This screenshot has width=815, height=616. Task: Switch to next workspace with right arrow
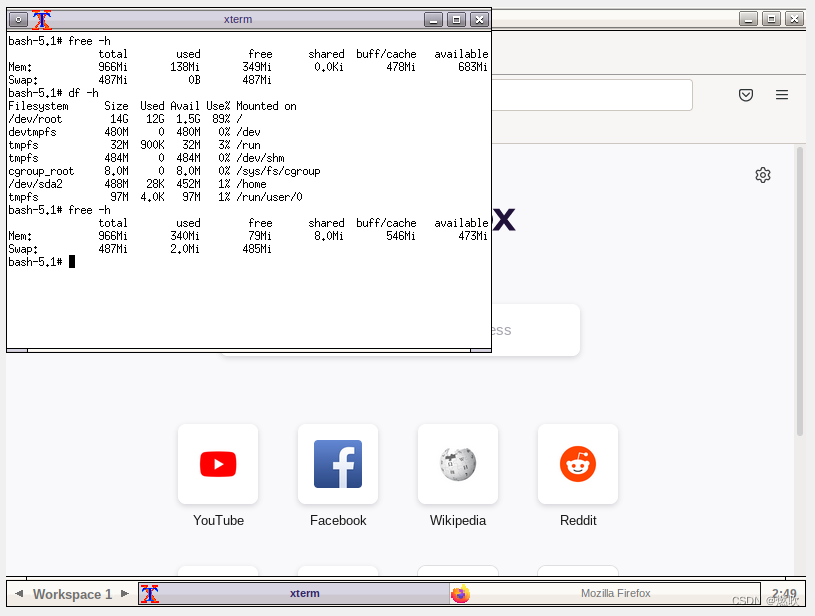pyautogui.click(x=125, y=594)
